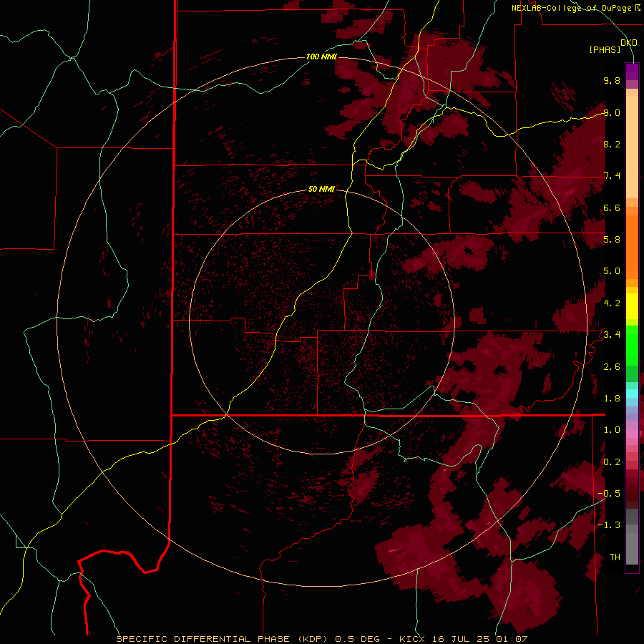Click the TH threshold label on scale
This screenshot has width=644, height=644.
point(615,557)
